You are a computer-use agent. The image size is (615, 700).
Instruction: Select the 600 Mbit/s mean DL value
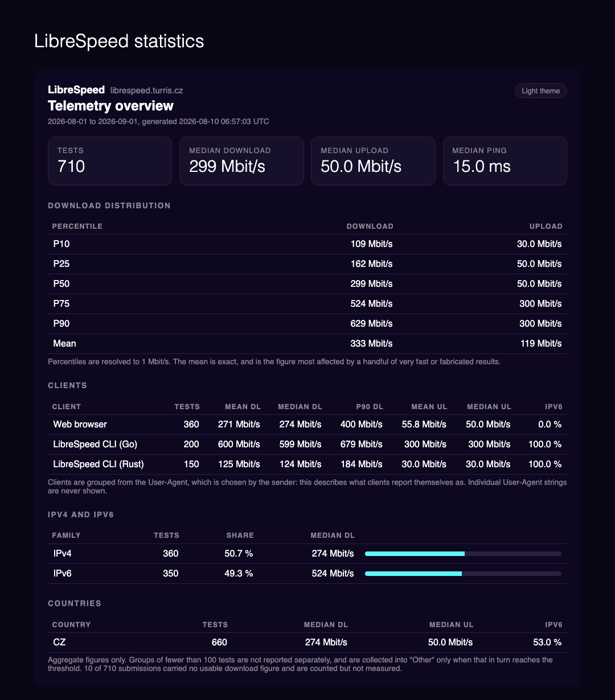pos(239,444)
